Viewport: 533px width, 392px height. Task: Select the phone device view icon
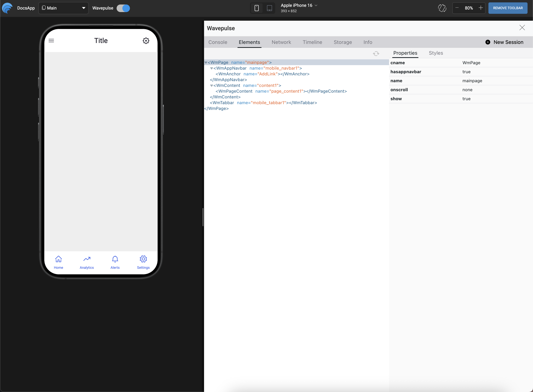pos(257,8)
